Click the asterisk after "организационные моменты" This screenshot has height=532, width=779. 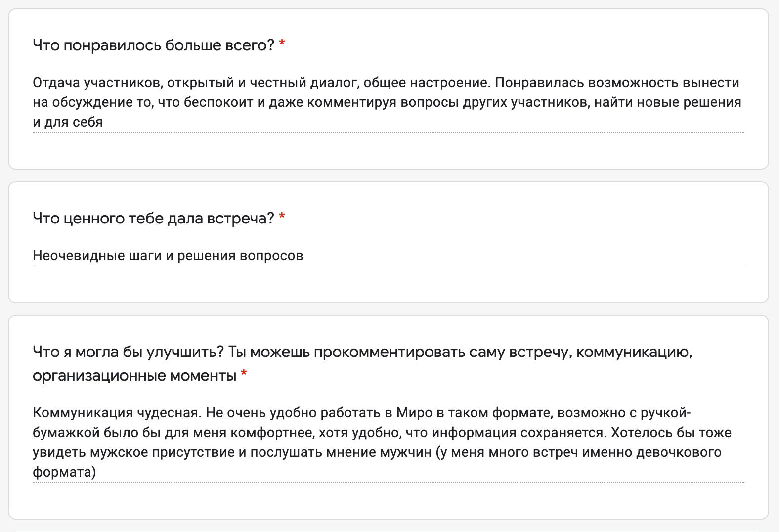coord(244,375)
